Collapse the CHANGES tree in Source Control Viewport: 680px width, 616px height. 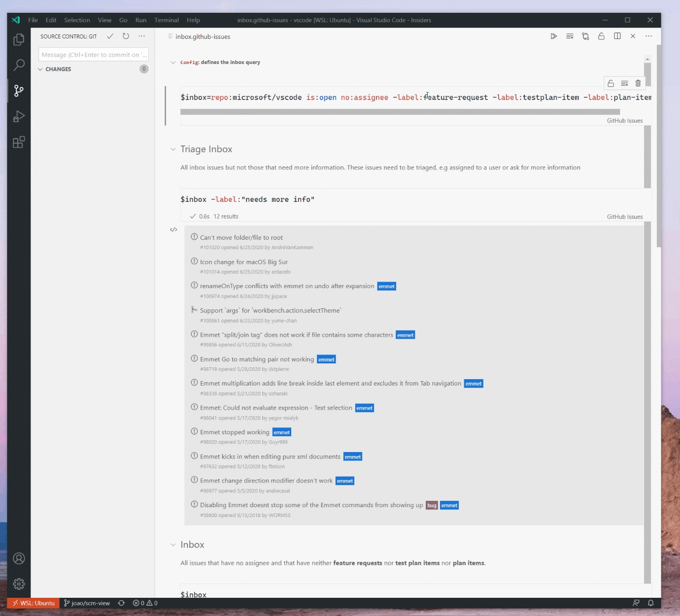41,69
